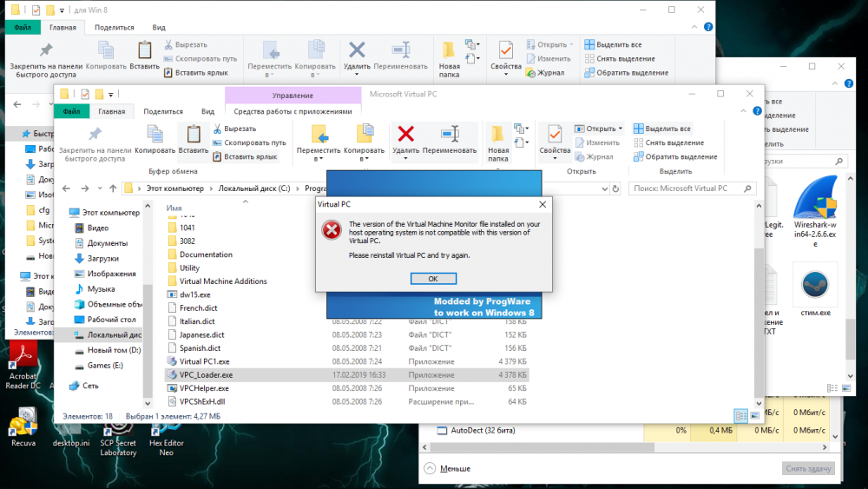
Task: Select file VPC_Loader.exe
Action: click(x=346, y=375)
